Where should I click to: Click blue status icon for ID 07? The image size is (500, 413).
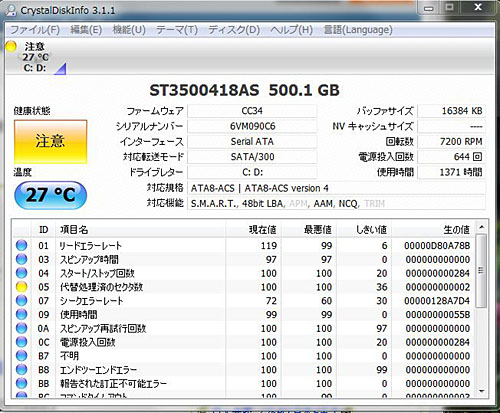pyautogui.click(x=21, y=300)
